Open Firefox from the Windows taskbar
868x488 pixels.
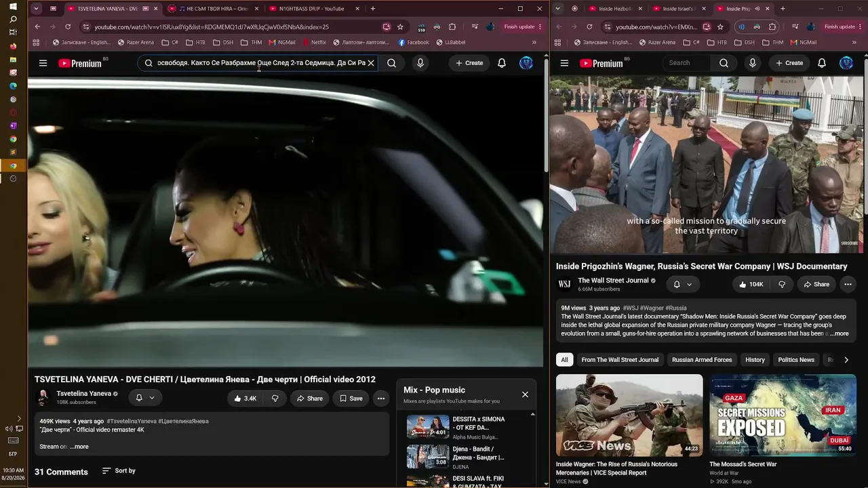click(x=13, y=46)
